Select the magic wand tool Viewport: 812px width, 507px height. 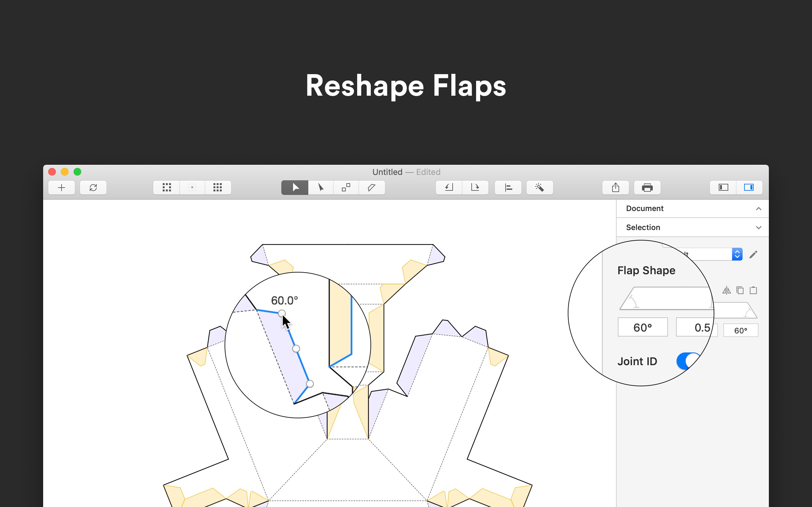(538, 187)
